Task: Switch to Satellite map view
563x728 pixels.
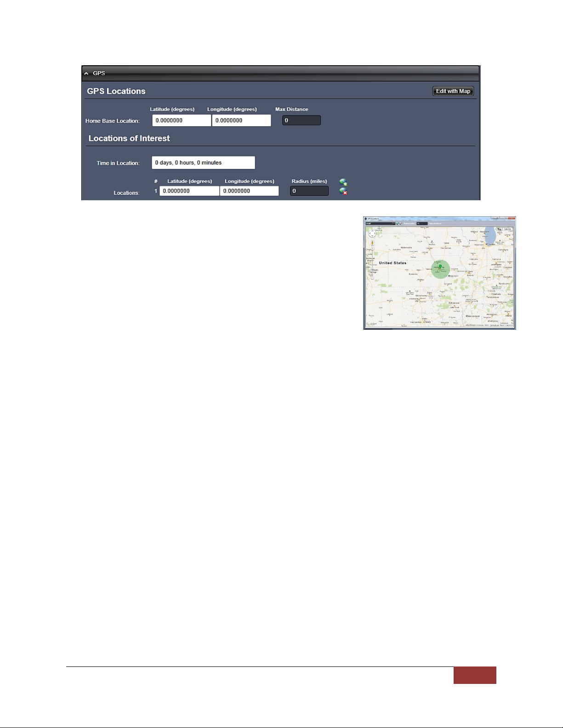Action: [508, 229]
